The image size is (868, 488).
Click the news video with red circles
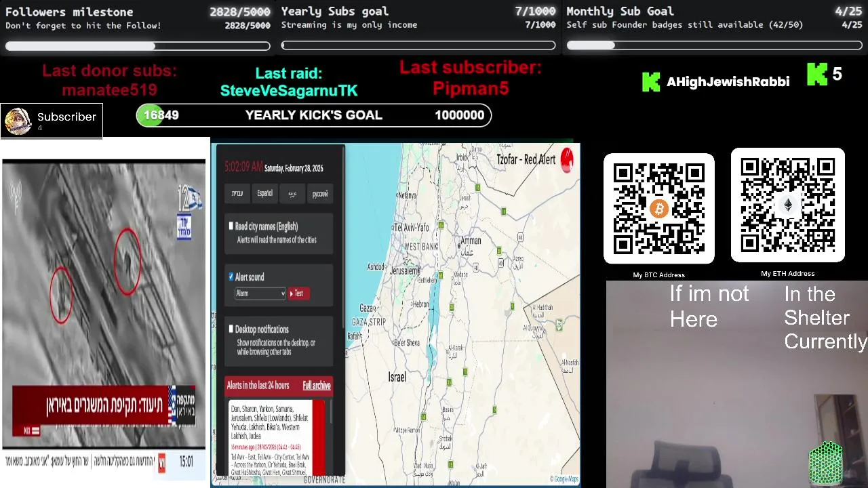104,304
